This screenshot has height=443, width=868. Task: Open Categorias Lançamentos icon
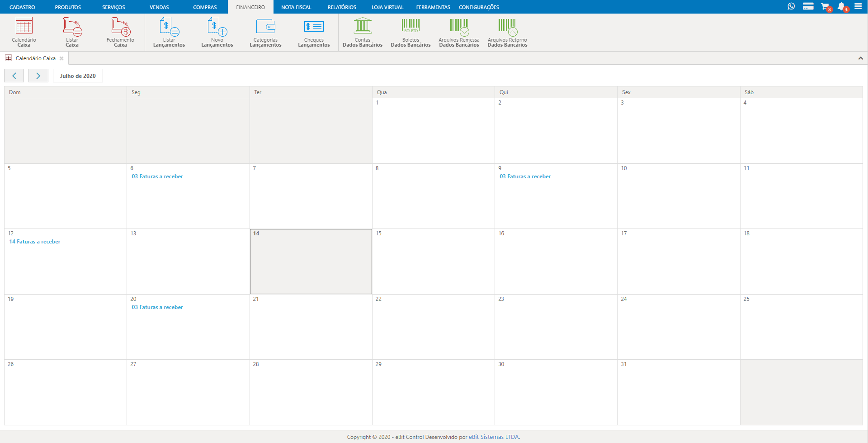point(265,32)
